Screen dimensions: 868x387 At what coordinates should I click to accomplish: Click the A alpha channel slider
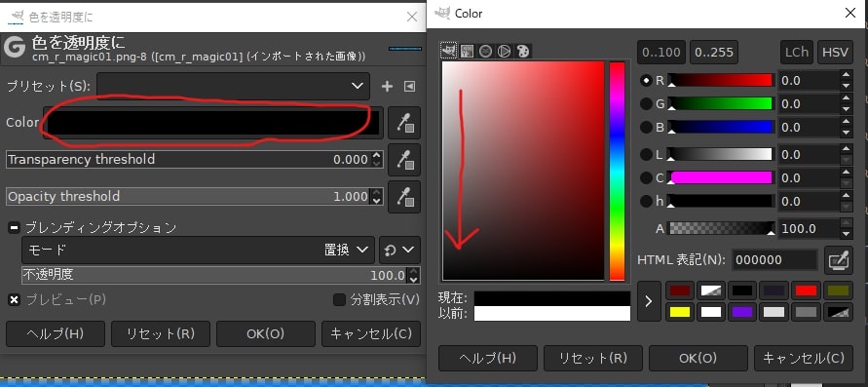(722, 228)
